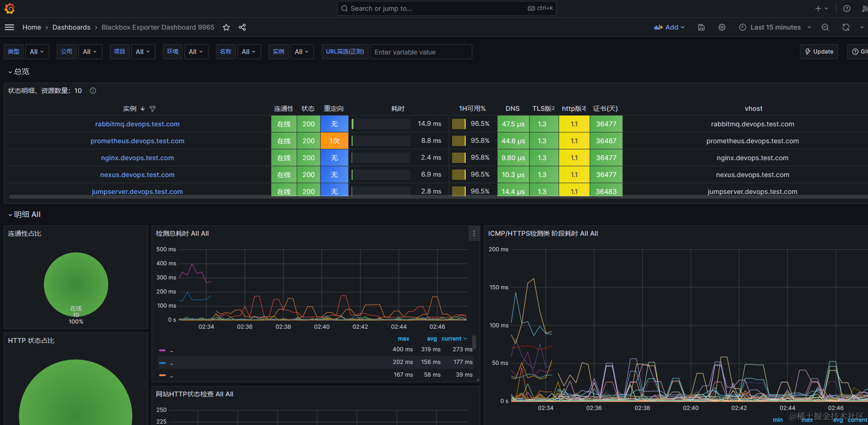
Task: Open the news feed icon
Action: (x=864, y=8)
